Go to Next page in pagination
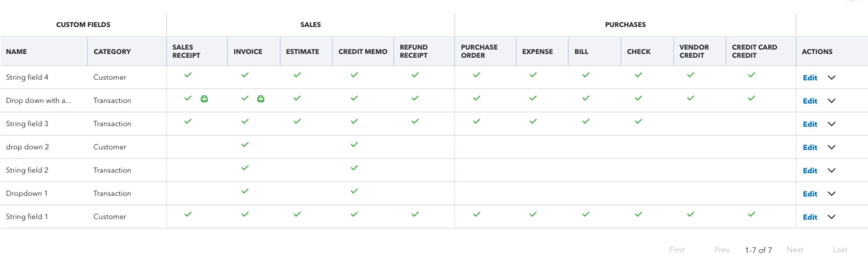Viewport: 868px width, 258px height. (x=795, y=250)
